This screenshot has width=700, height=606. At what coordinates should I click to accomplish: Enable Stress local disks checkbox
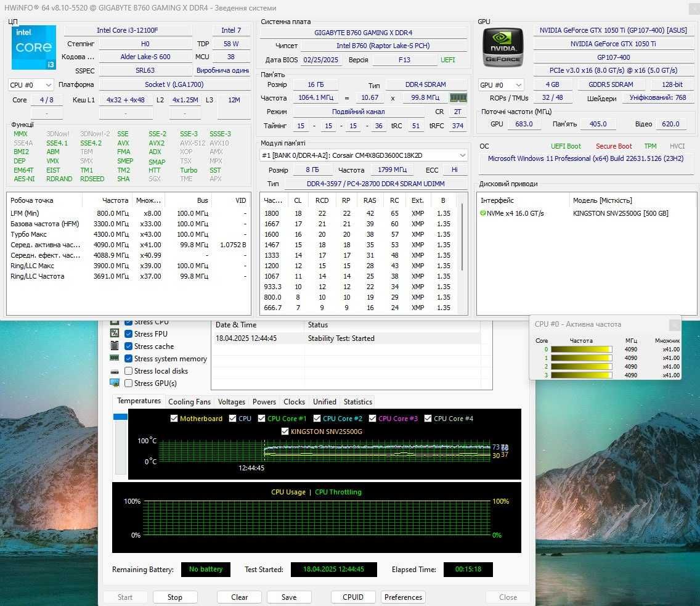[x=128, y=371]
